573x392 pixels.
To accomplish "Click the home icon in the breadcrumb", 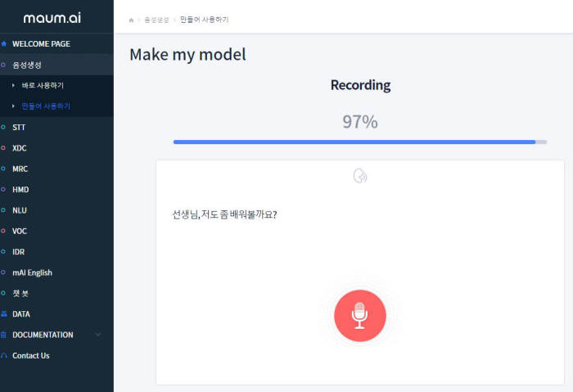I will pyautogui.click(x=131, y=20).
